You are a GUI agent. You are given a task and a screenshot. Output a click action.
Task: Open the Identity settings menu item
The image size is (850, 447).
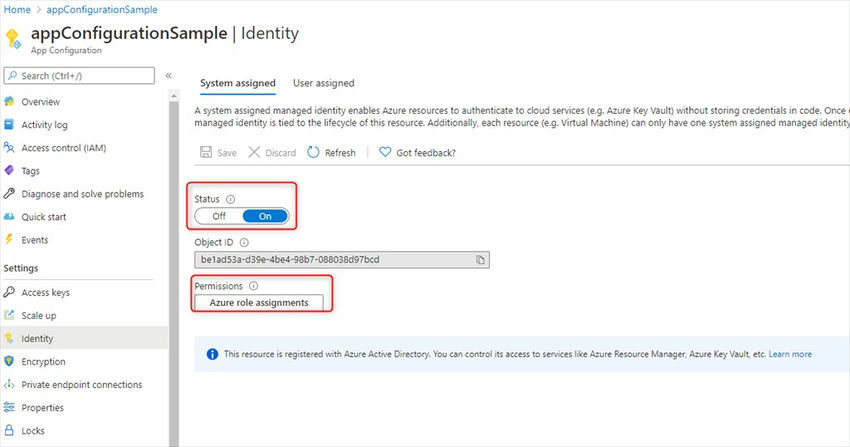[x=84, y=338]
